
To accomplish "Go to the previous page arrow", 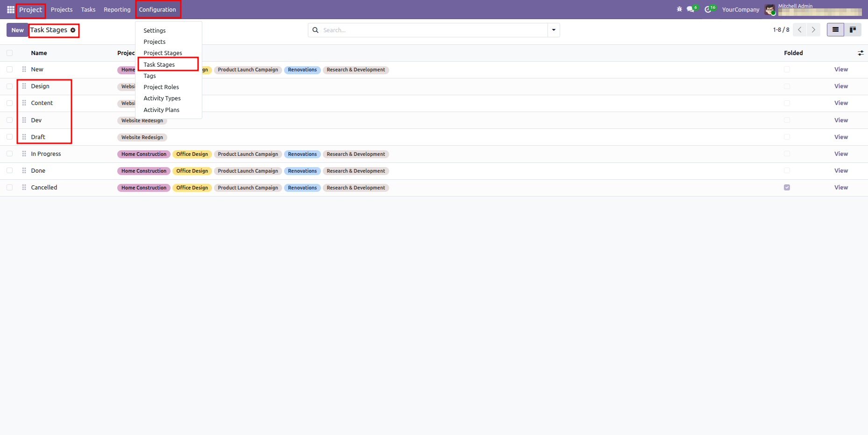I will (800, 30).
